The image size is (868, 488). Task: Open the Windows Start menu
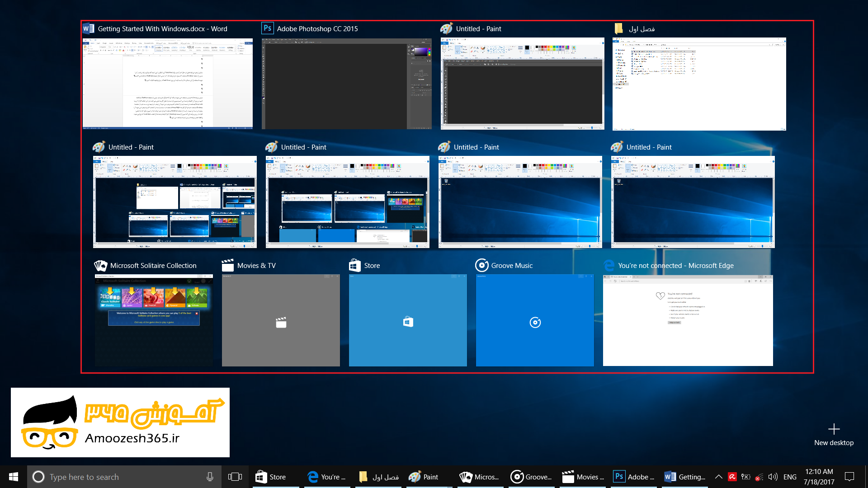click(14, 477)
